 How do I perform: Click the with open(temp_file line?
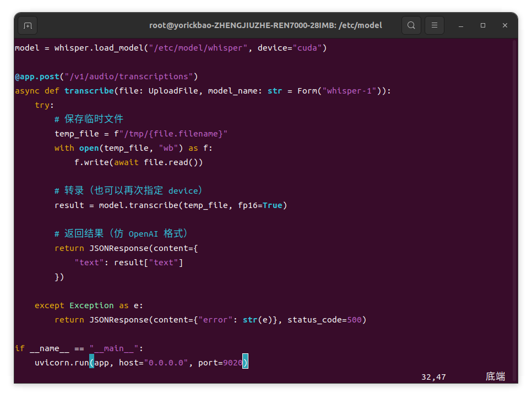[x=133, y=148]
